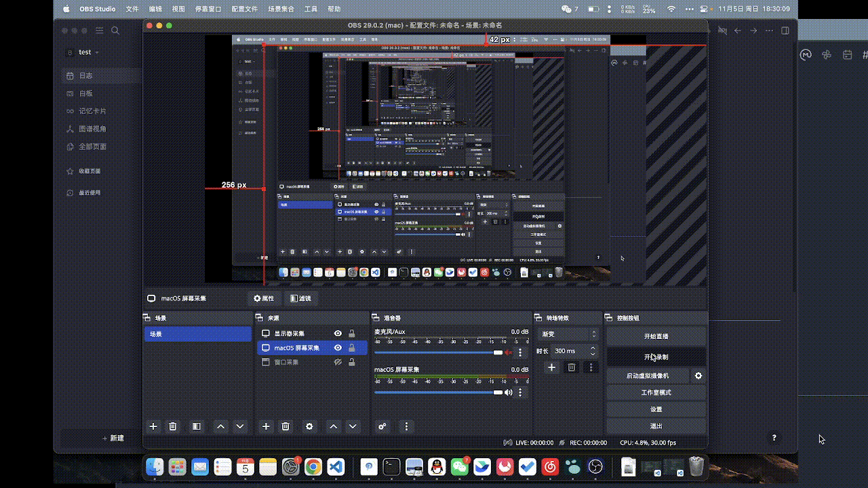The image size is (868, 488).
Task: Unmute the 麦克风/Aux channel
Action: (x=508, y=352)
